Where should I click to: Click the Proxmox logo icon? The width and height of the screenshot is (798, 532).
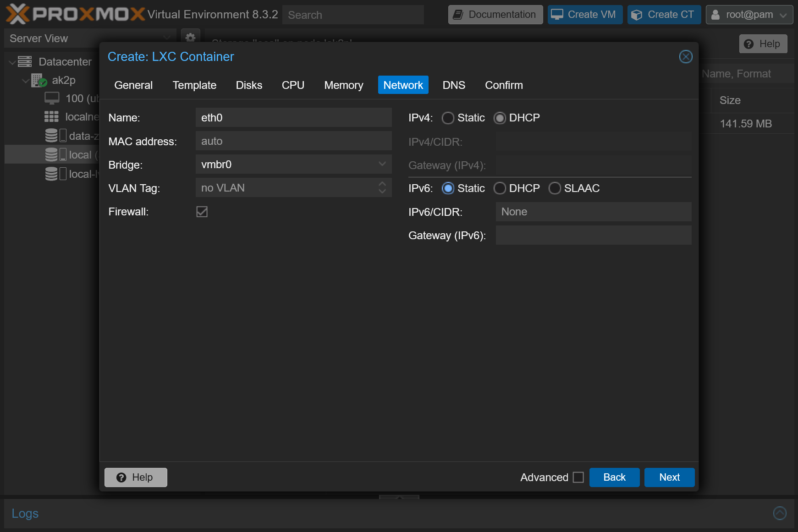pos(17,14)
